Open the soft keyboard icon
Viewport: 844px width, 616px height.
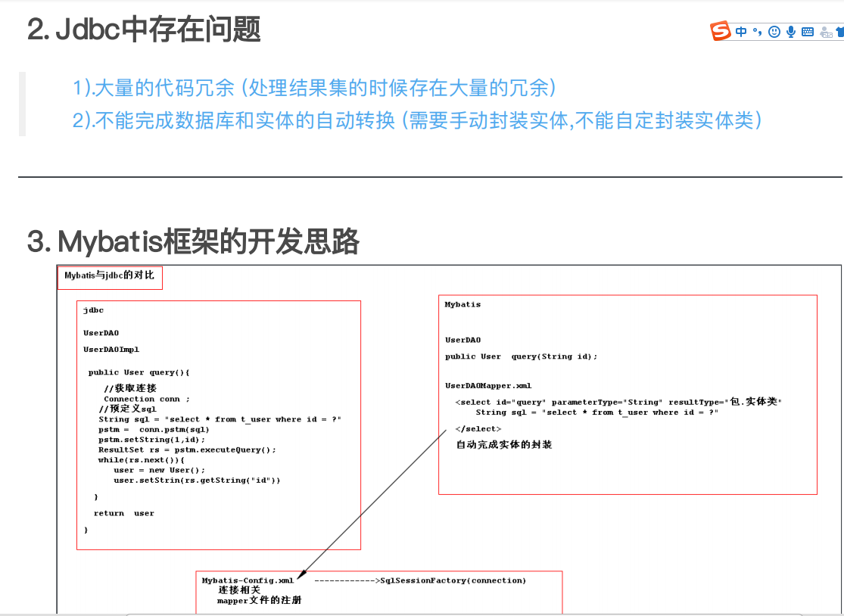[x=808, y=32]
